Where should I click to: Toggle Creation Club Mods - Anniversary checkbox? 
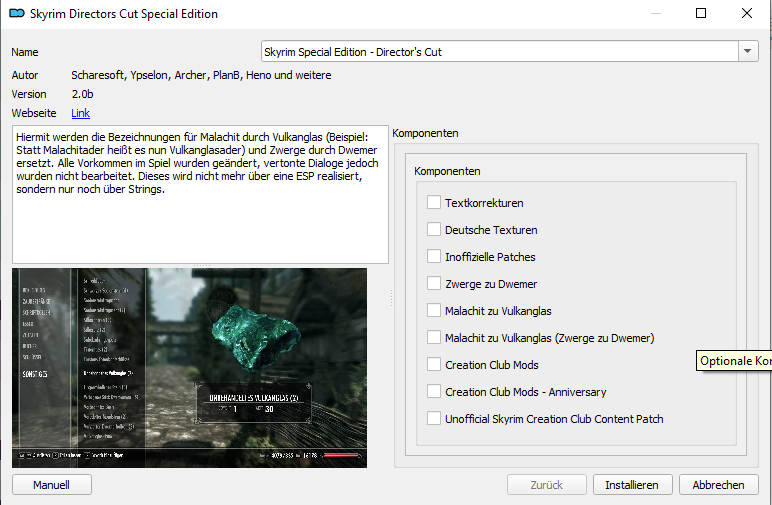(434, 392)
